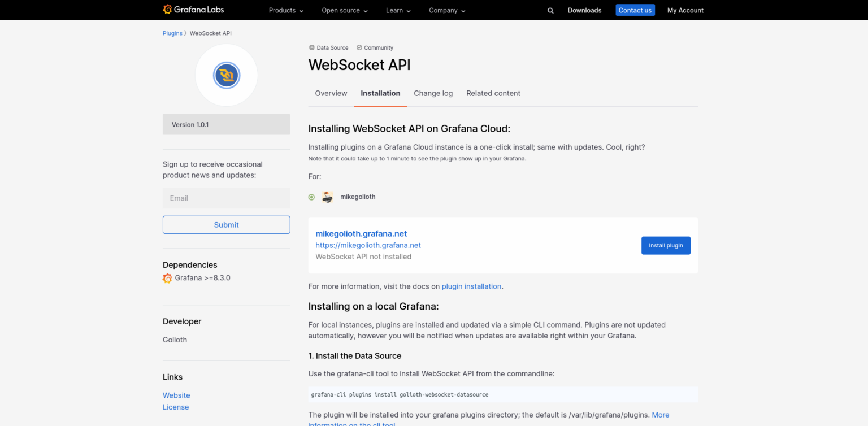
Task: Click the Email input field
Action: coord(226,198)
